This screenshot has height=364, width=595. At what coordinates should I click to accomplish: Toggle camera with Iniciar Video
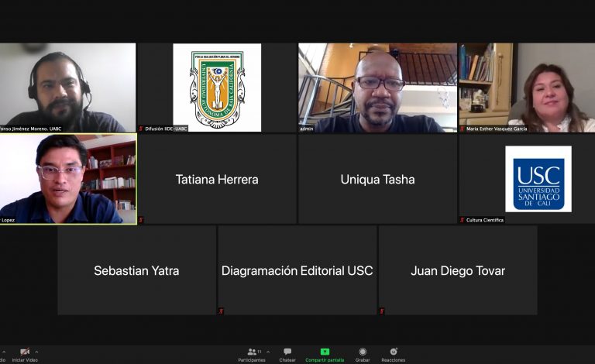tap(24, 353)
